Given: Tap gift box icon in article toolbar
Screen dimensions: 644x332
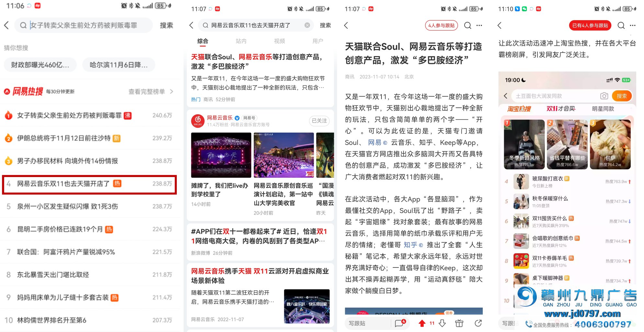Looking at the screenshot, I should click(459, 323).
